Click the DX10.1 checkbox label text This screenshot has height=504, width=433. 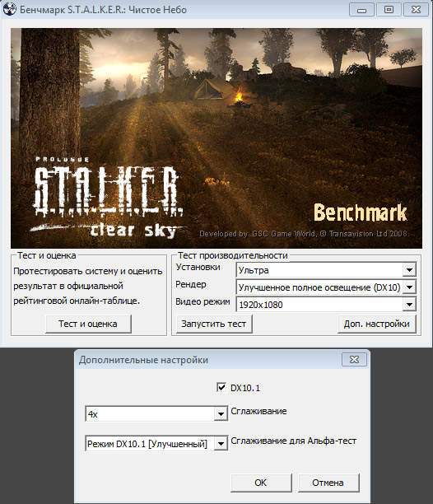tap(245, 388)
